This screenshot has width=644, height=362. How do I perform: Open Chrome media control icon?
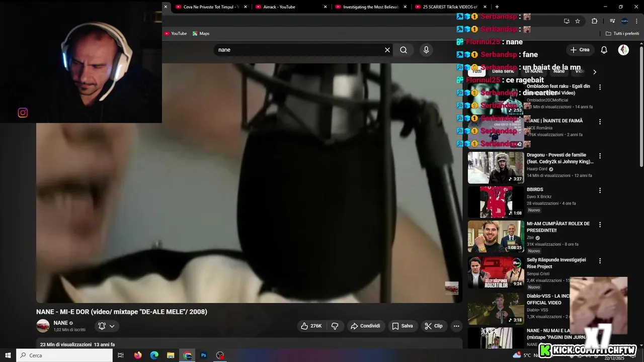pyautogui.click(x=612, y=21)
